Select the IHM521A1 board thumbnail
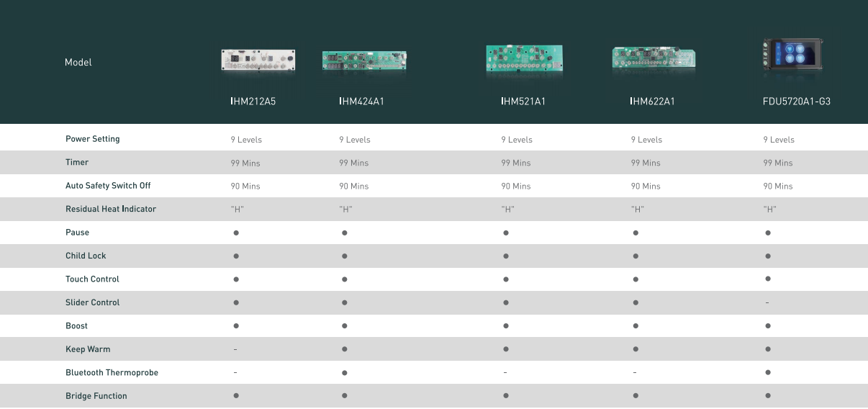Viewport: 868px width, 409px height. coord(525,59)
